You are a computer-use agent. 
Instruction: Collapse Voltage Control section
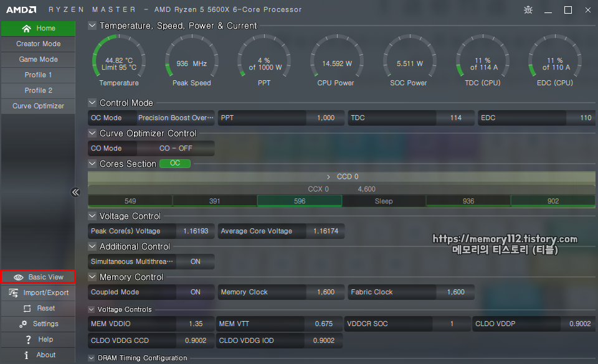point(92,215)
